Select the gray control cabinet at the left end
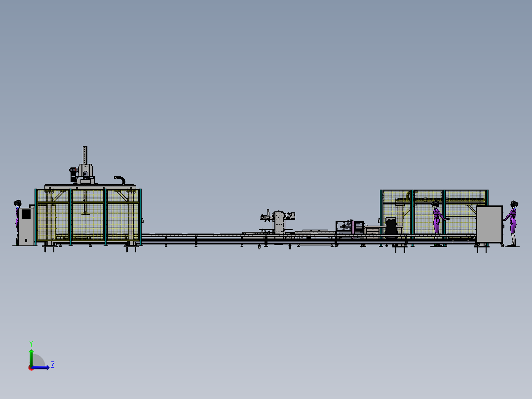Viewport: 532px width, 399px height. tap(26, 227)
